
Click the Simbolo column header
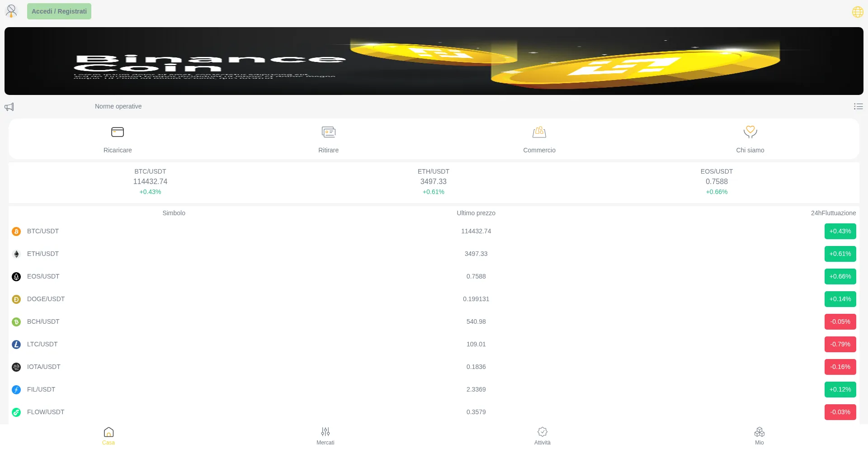point(174,213)
